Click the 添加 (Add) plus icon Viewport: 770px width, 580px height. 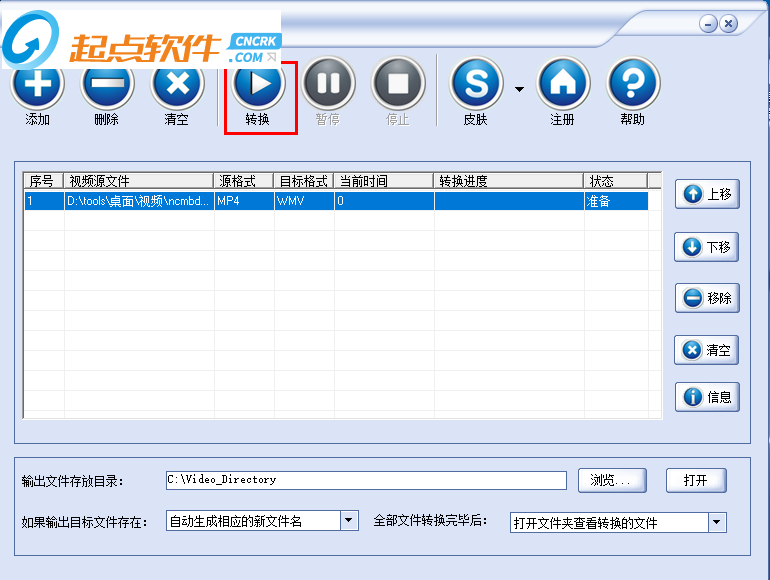pos(37,83)
